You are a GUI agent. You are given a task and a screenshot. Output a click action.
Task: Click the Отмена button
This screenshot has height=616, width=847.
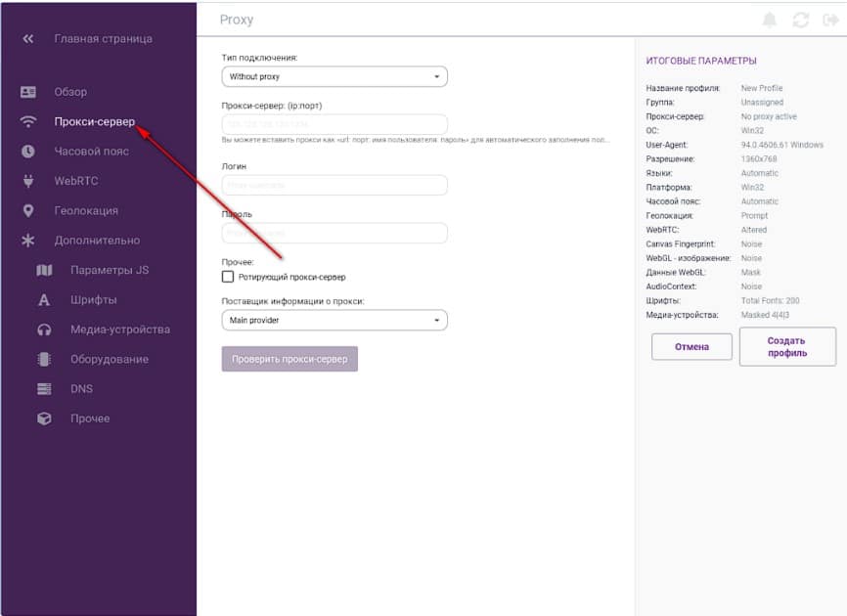tap(691, 347)
